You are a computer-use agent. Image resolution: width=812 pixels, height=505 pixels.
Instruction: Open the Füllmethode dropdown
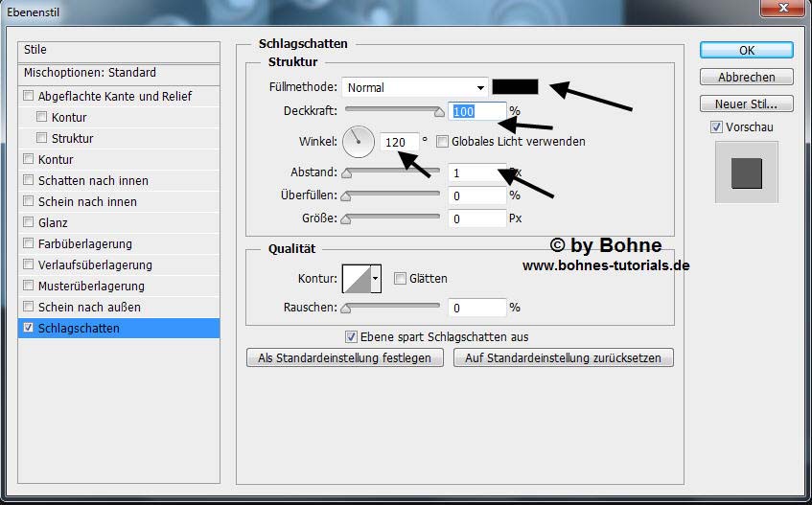click(x=415, y=87)
